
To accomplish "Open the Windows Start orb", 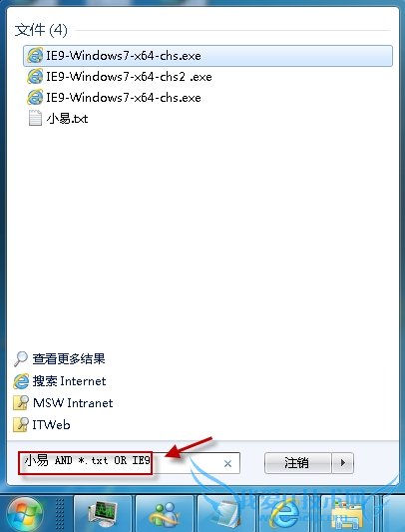I will click(x=25, y=514).
